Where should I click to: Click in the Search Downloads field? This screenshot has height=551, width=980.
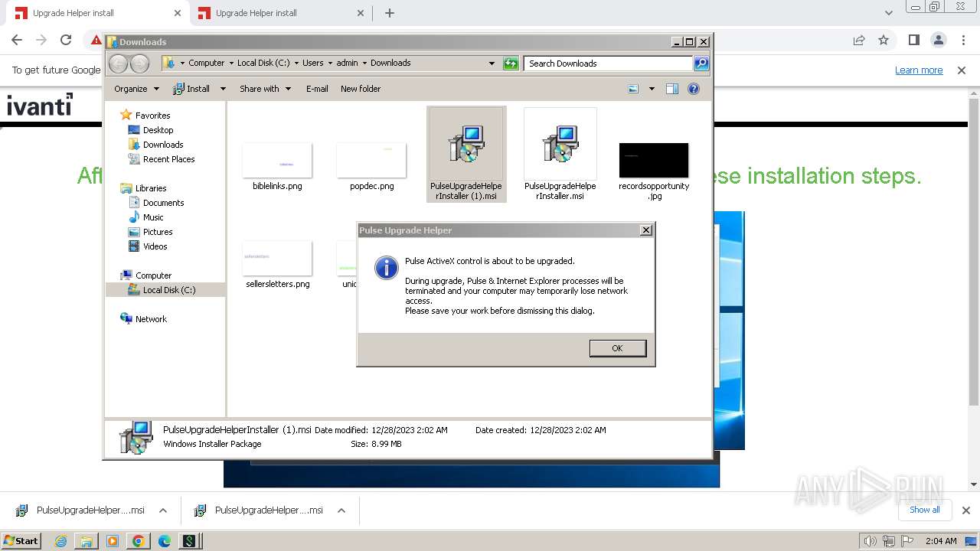tap(609, 64)
